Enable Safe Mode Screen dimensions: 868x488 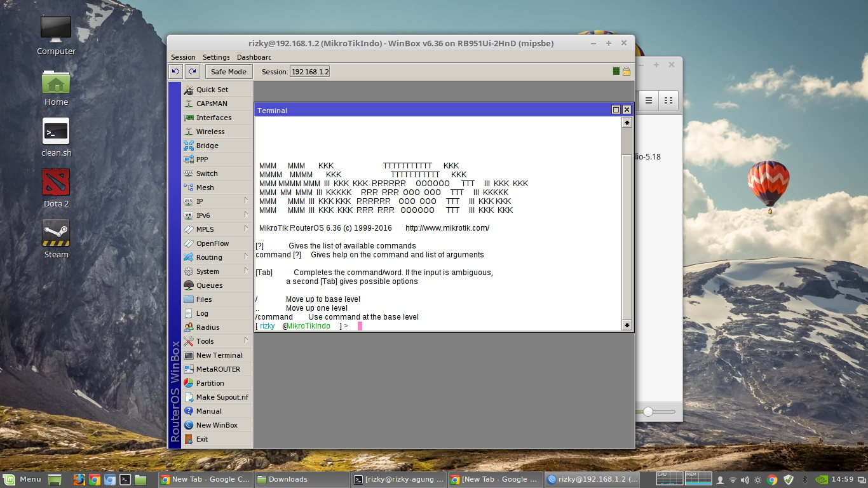(x=228, y=71)
